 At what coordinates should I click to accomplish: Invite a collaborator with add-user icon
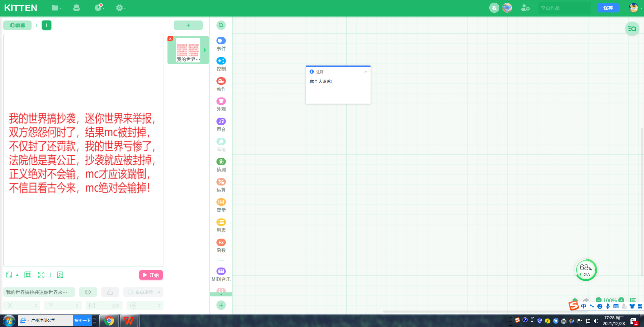pyautogui.click(x=525, y=8)
